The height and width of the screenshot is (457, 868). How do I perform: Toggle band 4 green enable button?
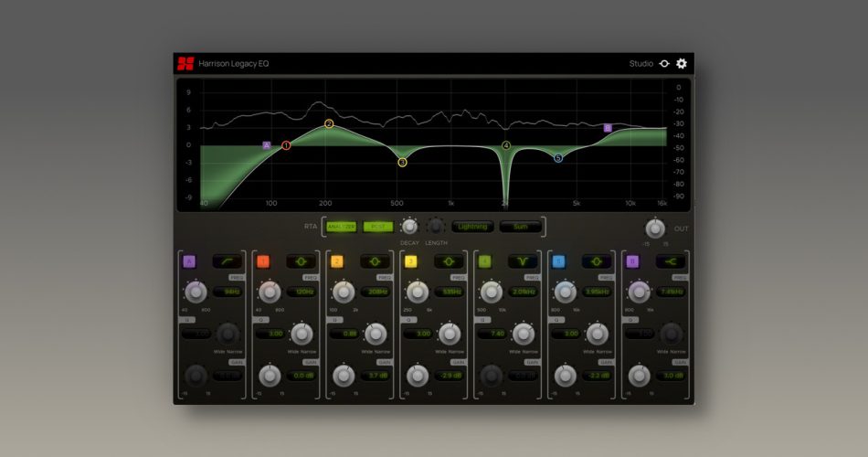[484, 261]
